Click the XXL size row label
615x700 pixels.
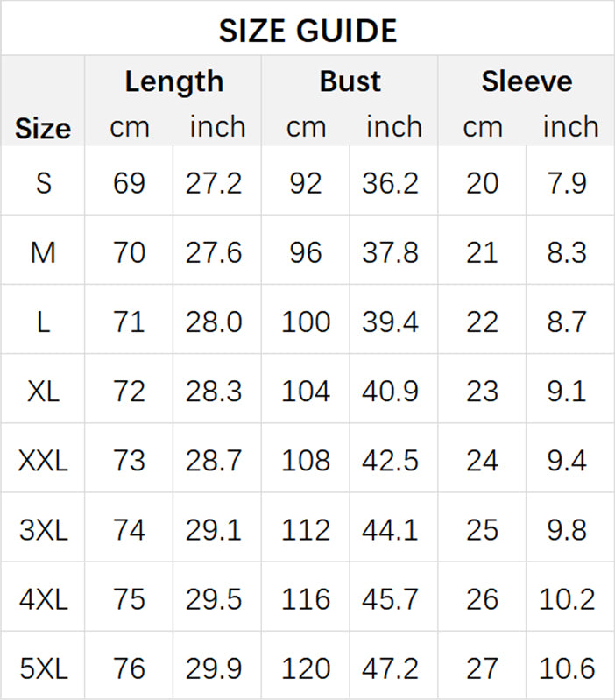point(43,460)
